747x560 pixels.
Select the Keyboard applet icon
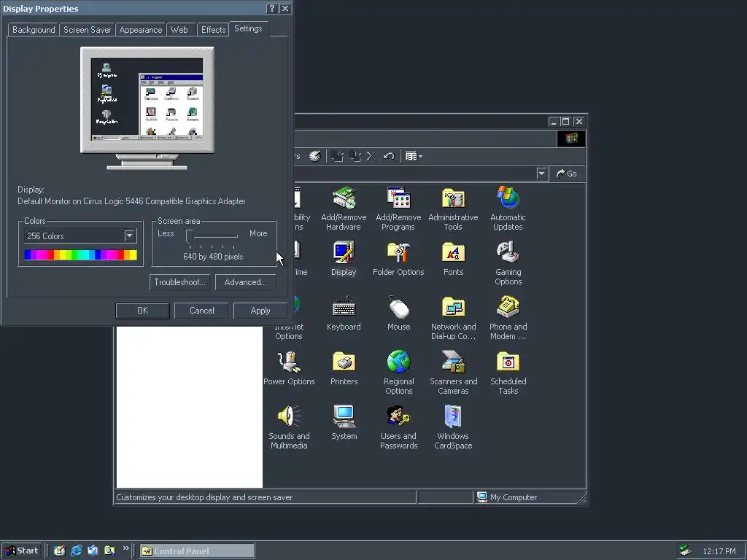click(x=344, y=314)
